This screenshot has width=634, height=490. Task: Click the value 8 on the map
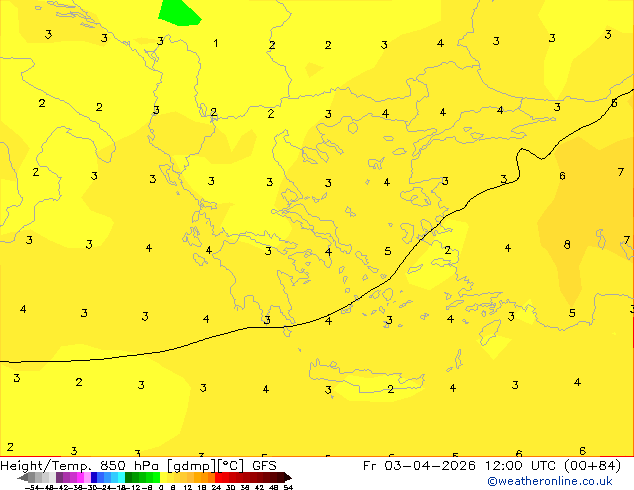(567, 245)
